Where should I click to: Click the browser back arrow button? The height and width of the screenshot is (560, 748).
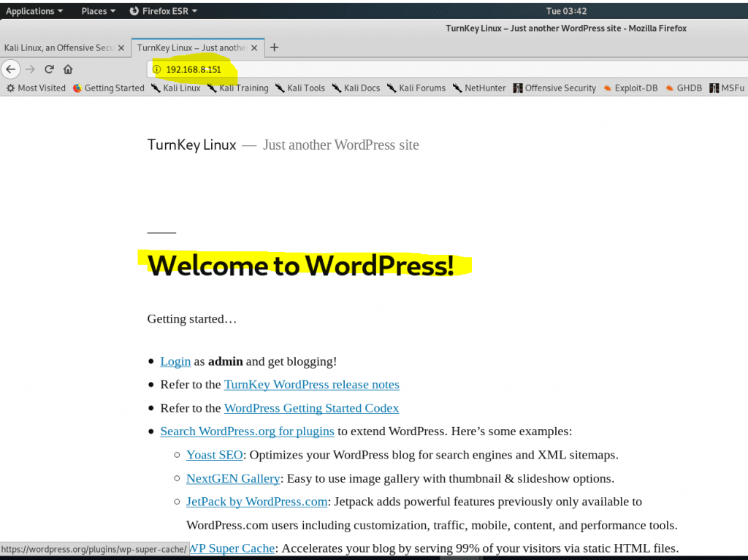(x=10, y=69)
